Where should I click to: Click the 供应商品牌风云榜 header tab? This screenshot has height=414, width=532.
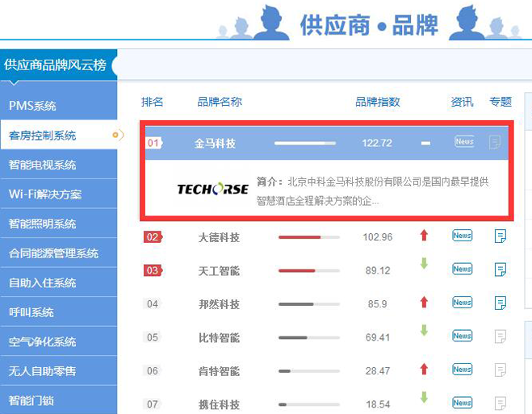tap(58, 65)
